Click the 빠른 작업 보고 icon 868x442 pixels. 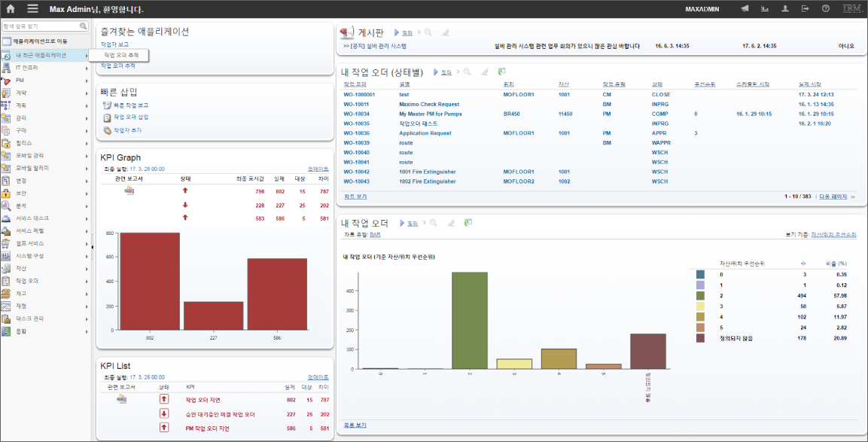(108, 105)
